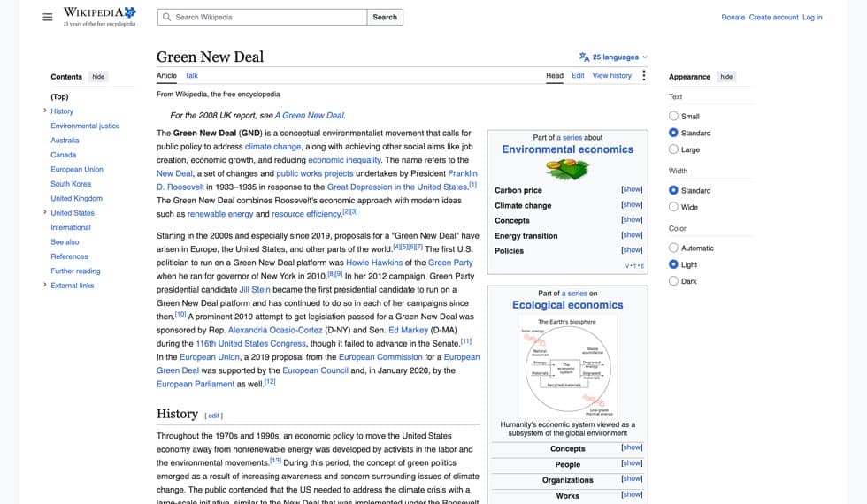This screenshot has height=504, width=867.
Task: Go to Australia in contents
Action: [x=65, y=141]
